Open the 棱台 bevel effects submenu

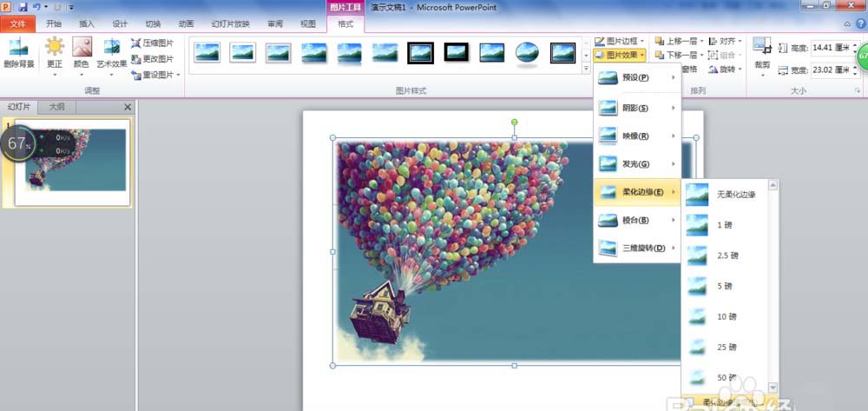coord(636,220)
